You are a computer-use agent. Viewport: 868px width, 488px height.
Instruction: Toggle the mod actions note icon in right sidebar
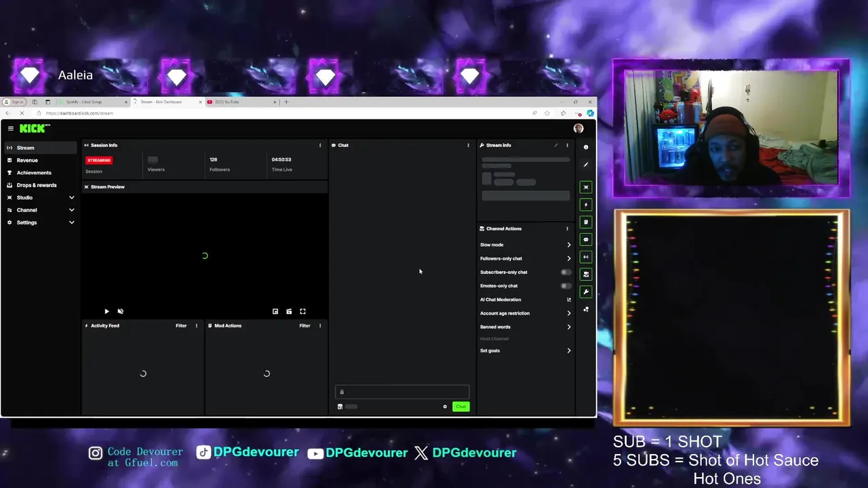coord(586,222)
